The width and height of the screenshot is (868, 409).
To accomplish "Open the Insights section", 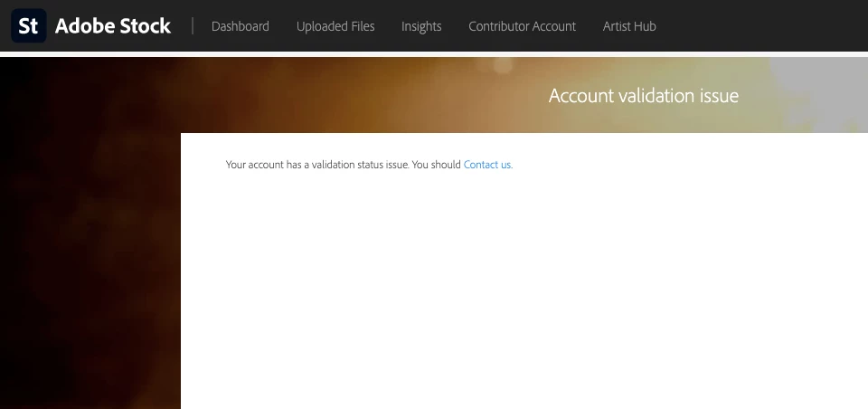I will coord(421,26).
